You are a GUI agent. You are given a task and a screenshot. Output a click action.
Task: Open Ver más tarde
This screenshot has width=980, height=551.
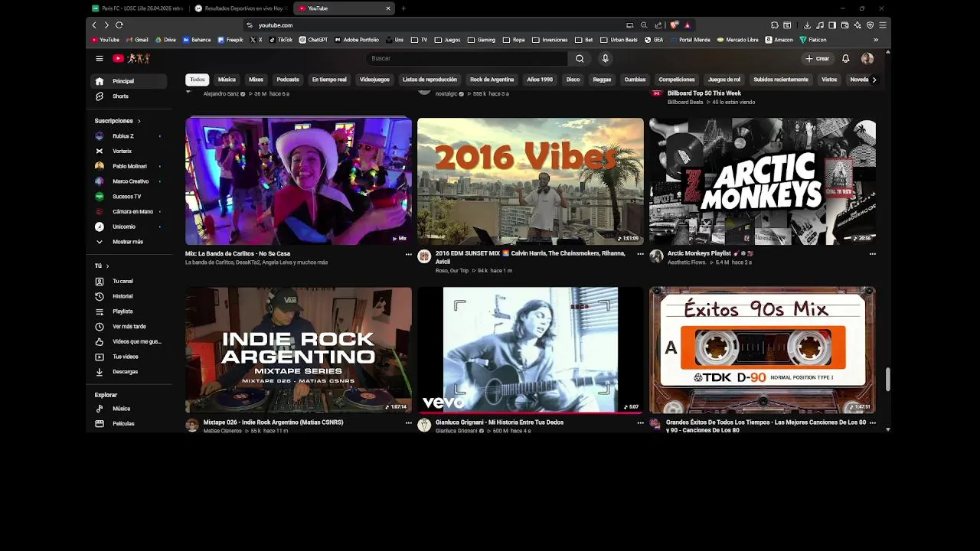pos(129,327)
